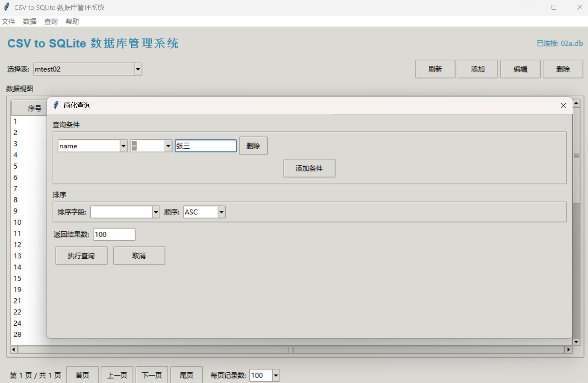The height and width of the screenshot is (383, 588).
Task: Expand the 选择表 table dropdown showing mtest02
Action: pyautogui.click(x=138, y=69)
